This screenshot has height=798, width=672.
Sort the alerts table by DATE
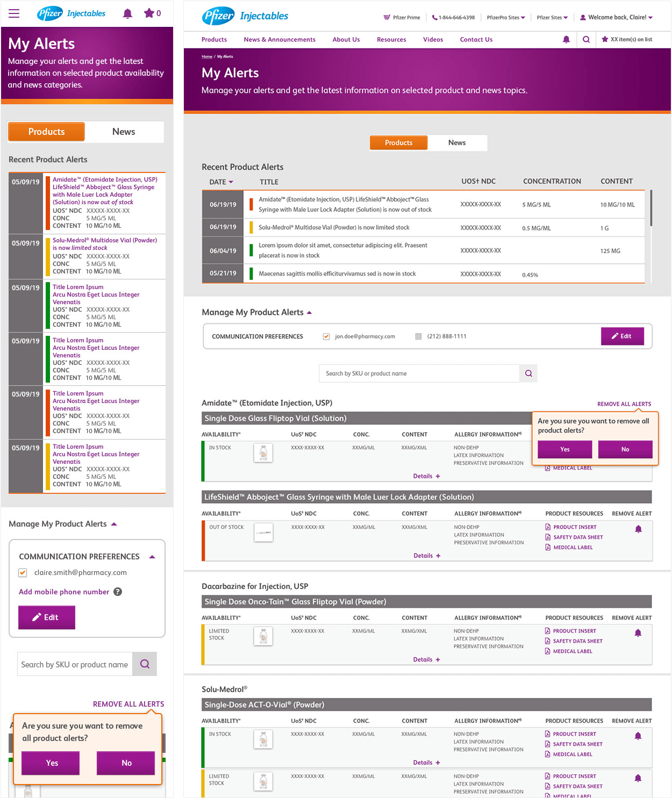click(221, 182)
